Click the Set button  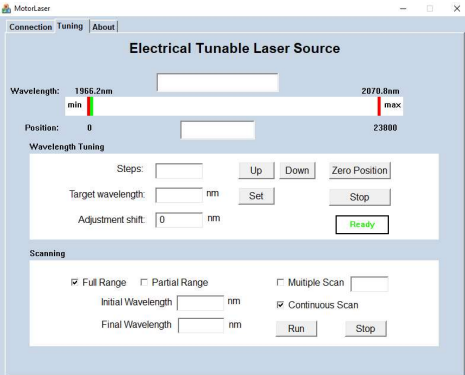tap(256, 196)
